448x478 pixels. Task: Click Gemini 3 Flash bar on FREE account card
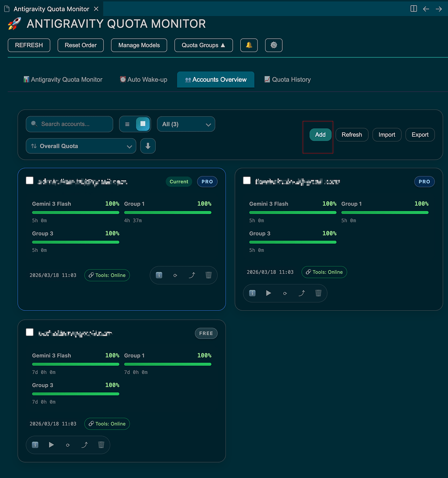click(75, 364)
